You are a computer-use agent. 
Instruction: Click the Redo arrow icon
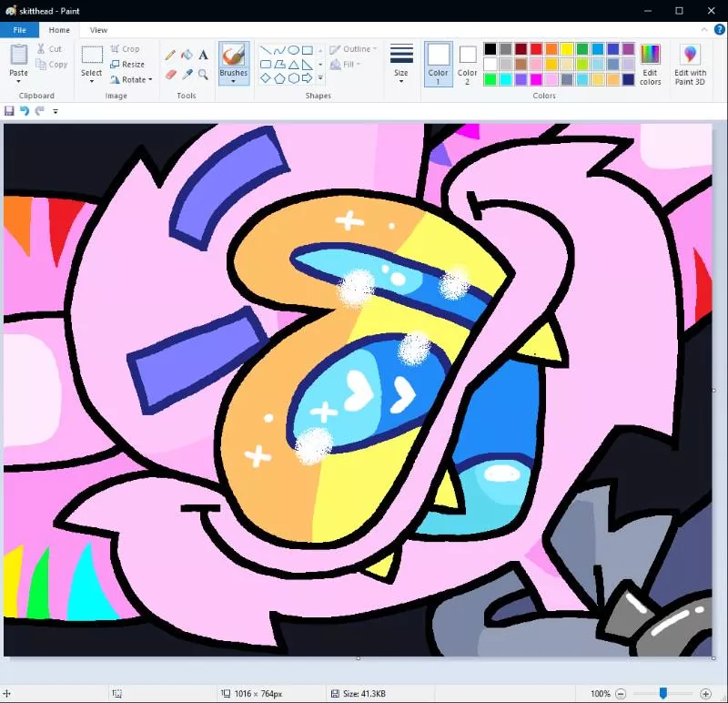(x=40, y=111)
